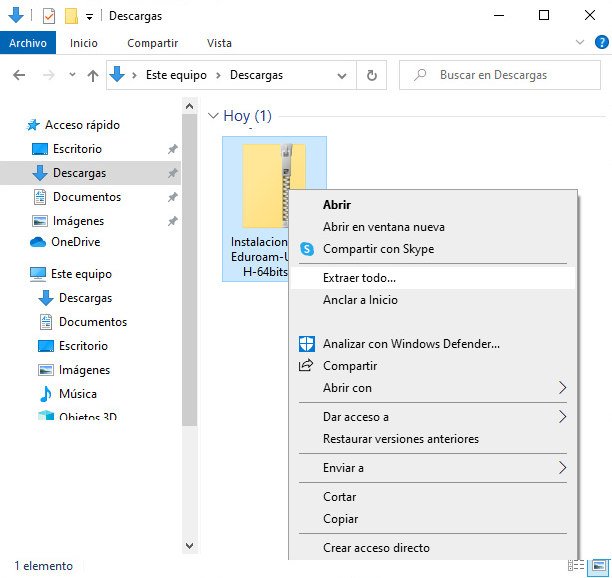
Task: Expand the Enviar a submenu
Action: (x=432, y=468)
